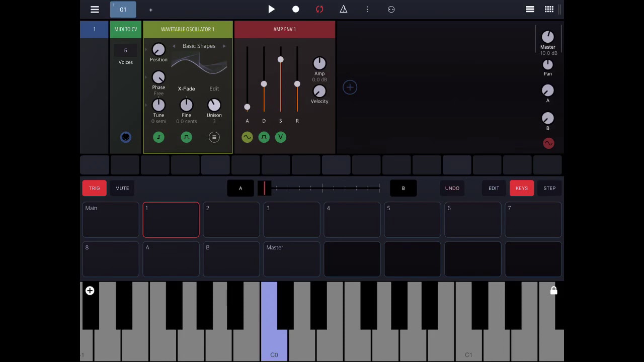The height and width of the screenshot is (362, 644).
Task: Adjust the Fine tuning knob
Action: [186, 105]
